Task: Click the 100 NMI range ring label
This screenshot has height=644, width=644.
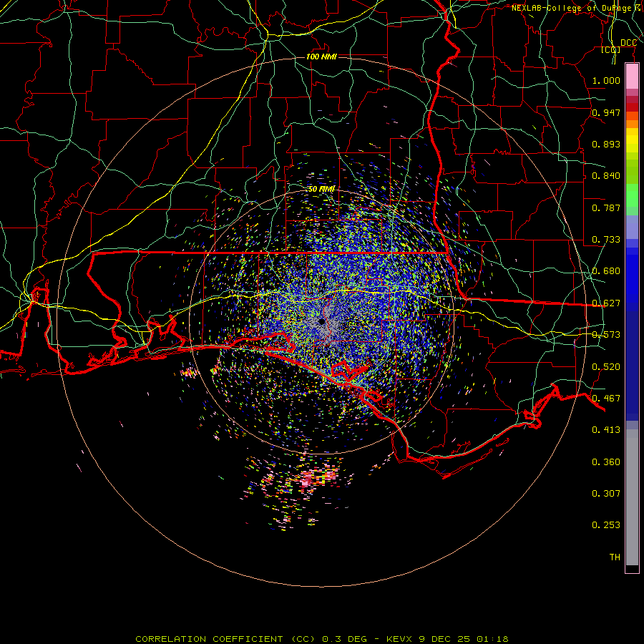Action: point(321,57)
